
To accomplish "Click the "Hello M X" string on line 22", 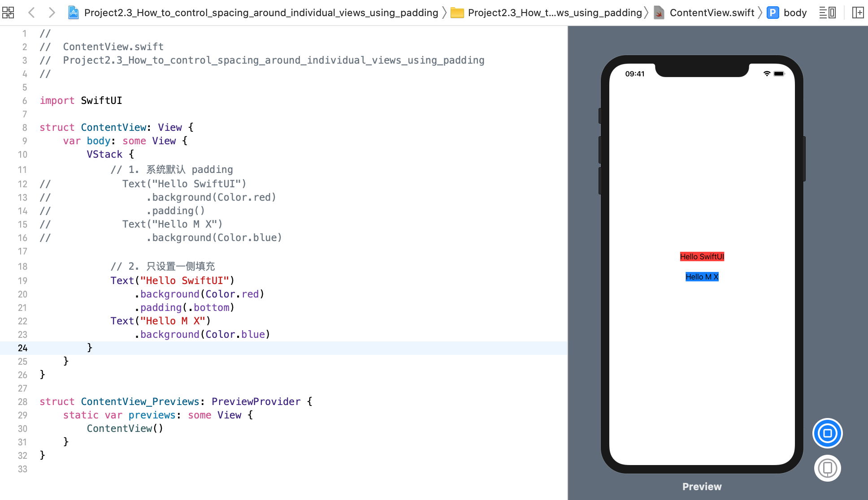I will (x=173, y=321).
